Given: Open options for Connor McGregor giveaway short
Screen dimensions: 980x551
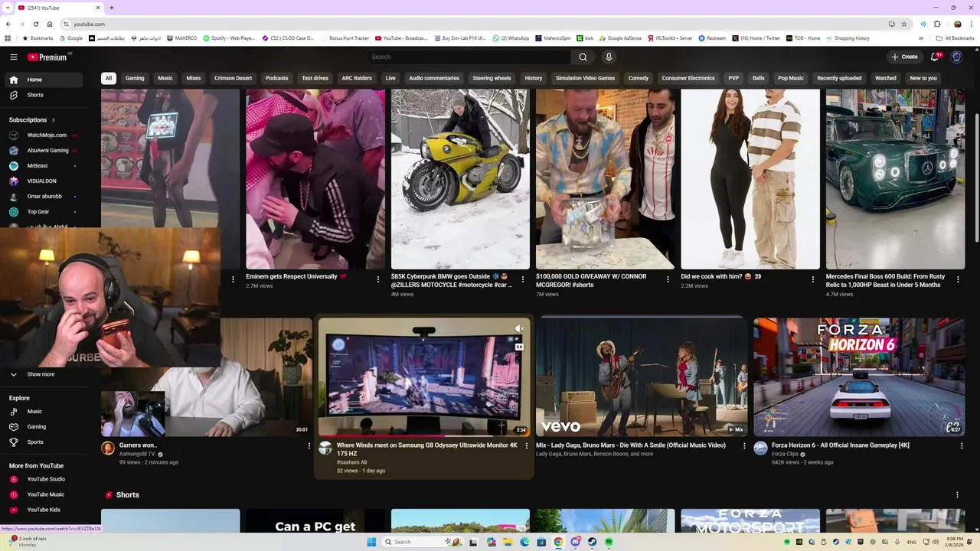Looking at the screenshot, I should pos(668,279).
